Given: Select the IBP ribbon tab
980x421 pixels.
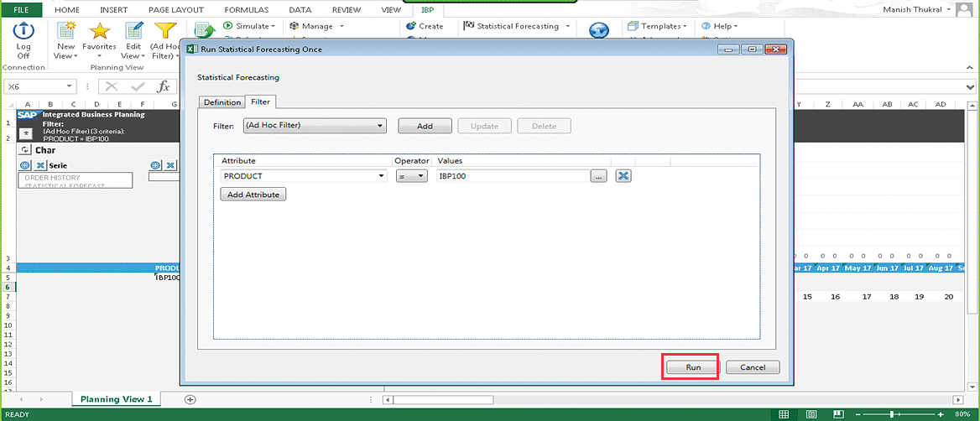Looking at the screenshot, I should coord(428,10).
